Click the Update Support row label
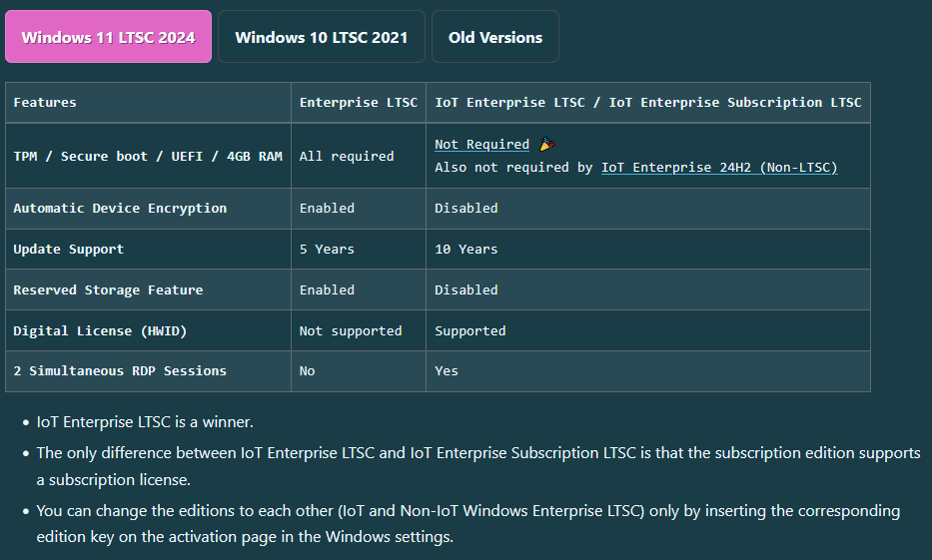This screenshot has height=560, width=932. click(x=148, y=250)
